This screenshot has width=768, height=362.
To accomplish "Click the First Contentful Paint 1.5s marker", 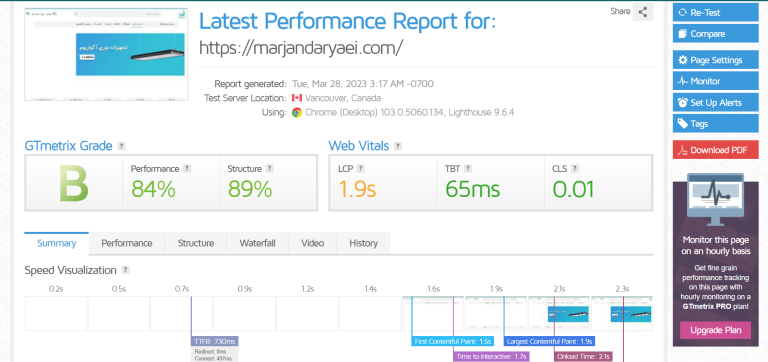I will coord(452,341).
